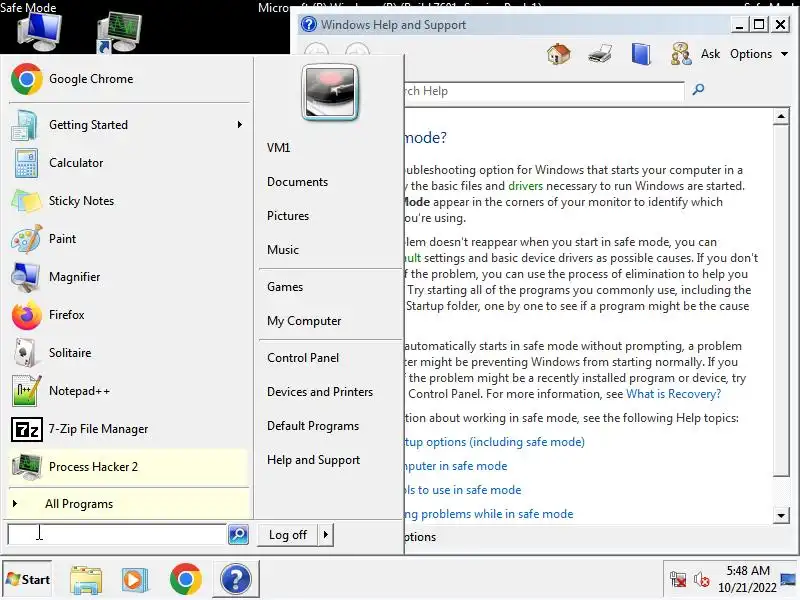Image resolution: width=800 pixels, height=600 pixels.
Task: Open Pictures library
Action: 288,216
